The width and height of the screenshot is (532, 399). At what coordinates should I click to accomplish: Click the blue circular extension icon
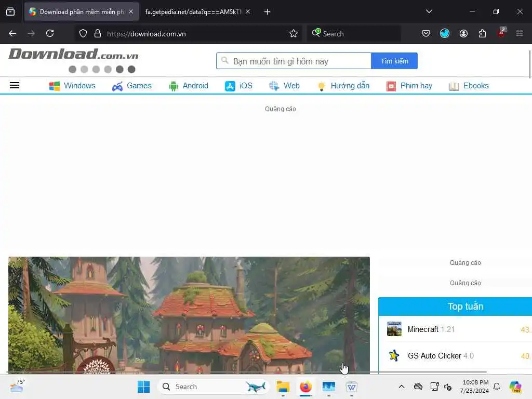pos(445,34)
